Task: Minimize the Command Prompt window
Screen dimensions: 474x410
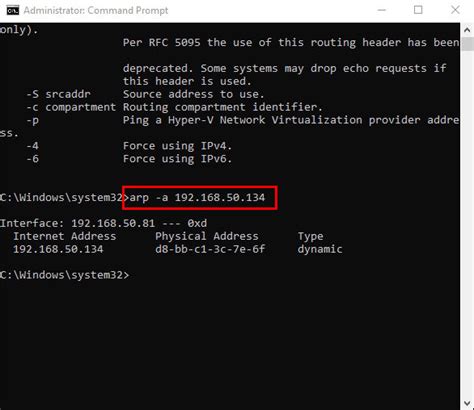Action: pyautogui.click(x=382, y=10)
